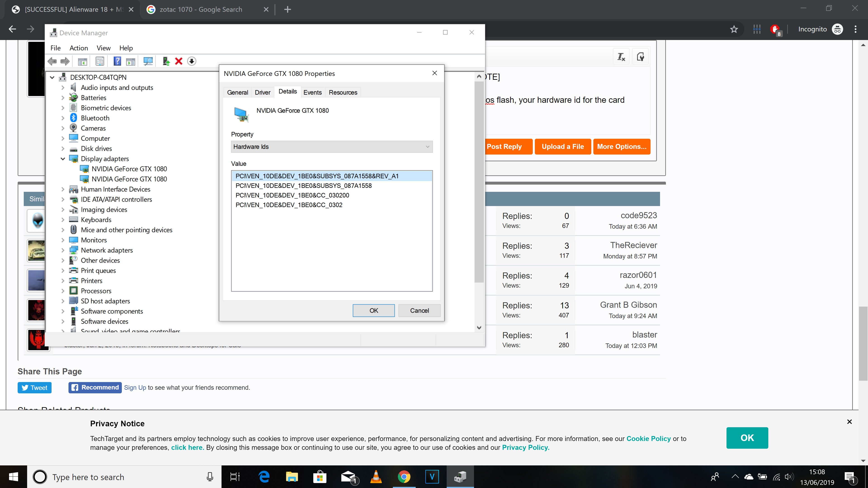The height and width of the screenshot is (488, 868).
Task: Click the Type here to search box
Action: (x=124, y=477)
